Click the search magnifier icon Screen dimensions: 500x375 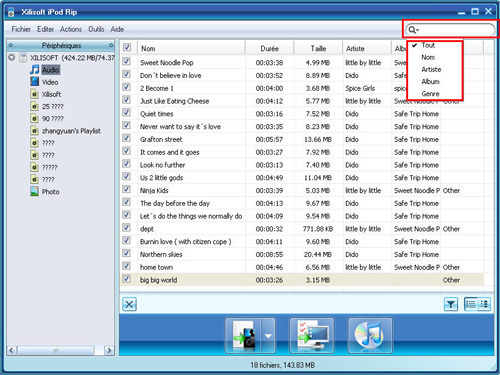[x=413, y=30]
